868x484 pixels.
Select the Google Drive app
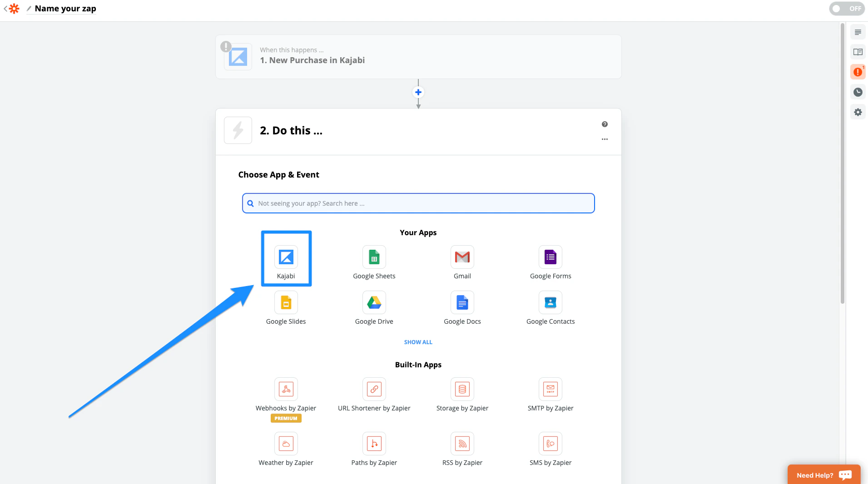374,302
